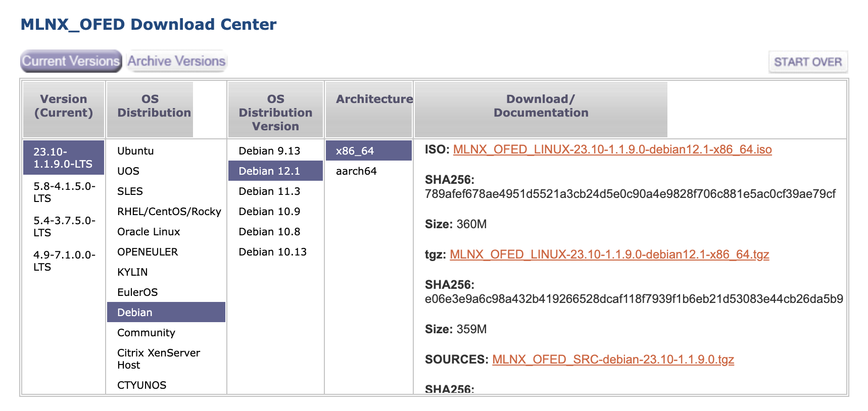Switch to the Current Versions tab
Image resolution: width=868 pixels, height=411 pixels.
point(71,61)
